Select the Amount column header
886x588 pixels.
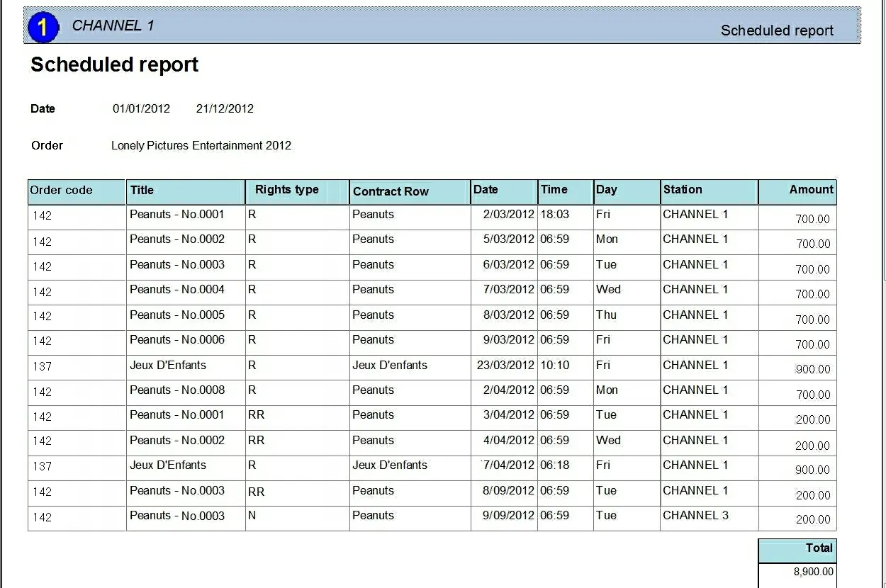click(x=811, y=190)
